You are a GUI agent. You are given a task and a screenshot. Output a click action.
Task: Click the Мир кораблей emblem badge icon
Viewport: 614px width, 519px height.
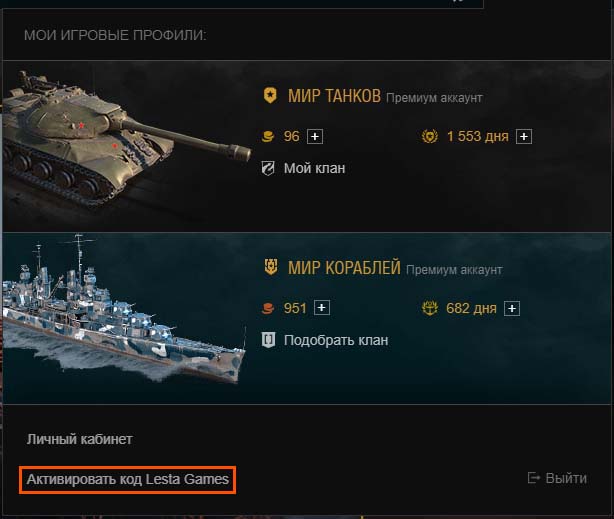point(271,267)
